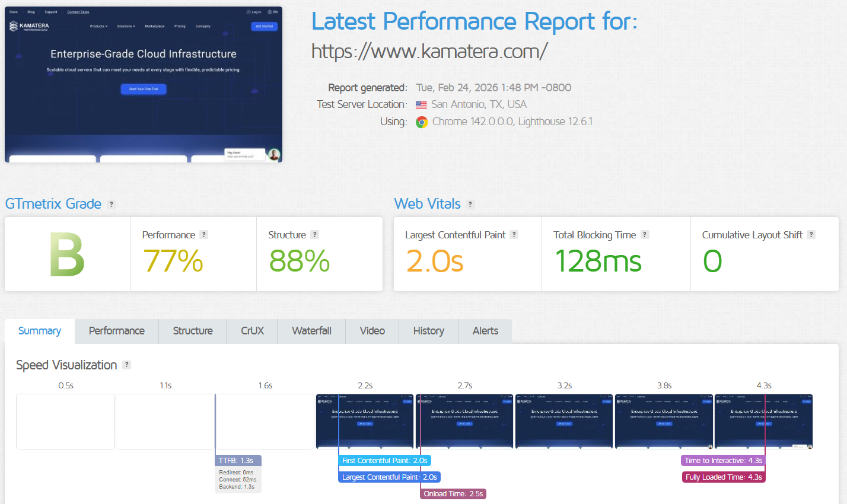Open help icon for Largest Contentful Paint

click(x=514, y=234)
